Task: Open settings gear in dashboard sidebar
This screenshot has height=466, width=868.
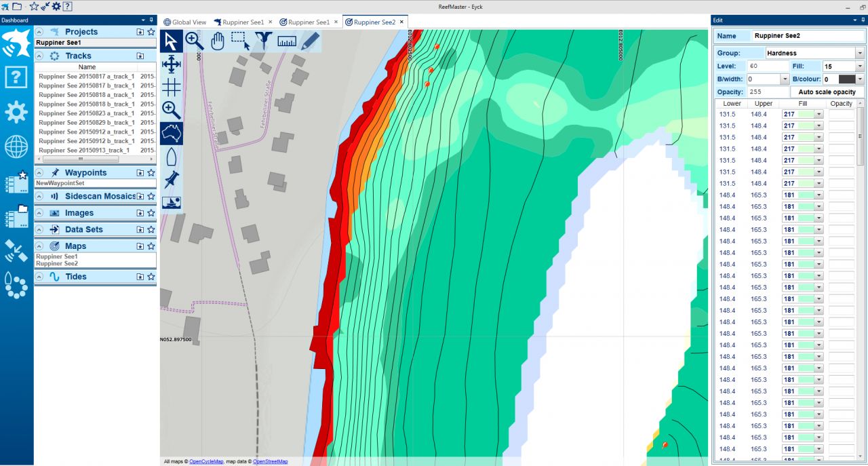Action: [16, 112]
